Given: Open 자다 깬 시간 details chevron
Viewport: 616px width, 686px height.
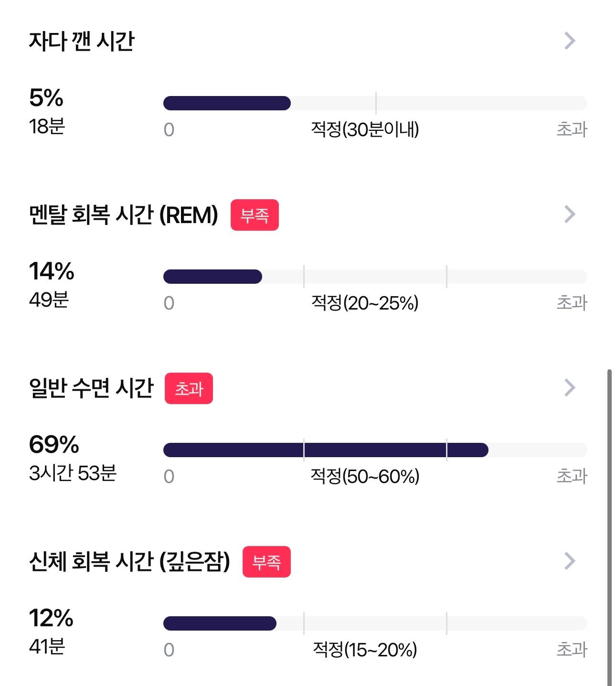Looking at the screenshot, I should pos(570,41).
